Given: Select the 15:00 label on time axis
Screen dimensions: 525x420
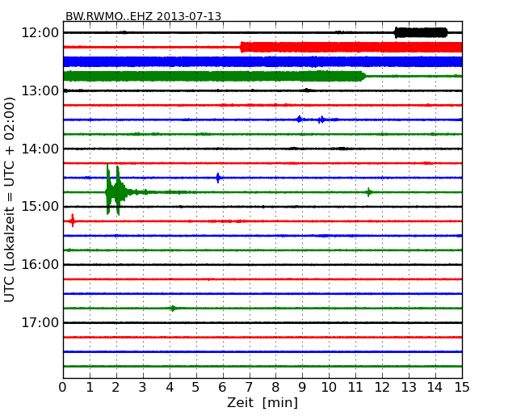Looking at the screenshot, I should coord(40,207).
